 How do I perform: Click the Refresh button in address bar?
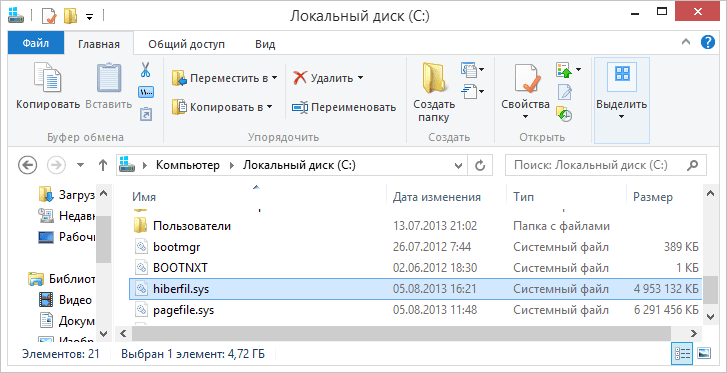[480, 165]
